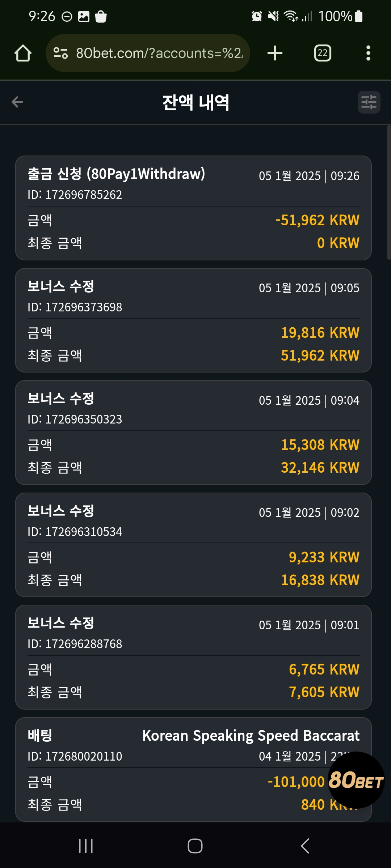This screenshot has width=391, height=868.
Task: Go back using the page header arrow
Action: 17,102
